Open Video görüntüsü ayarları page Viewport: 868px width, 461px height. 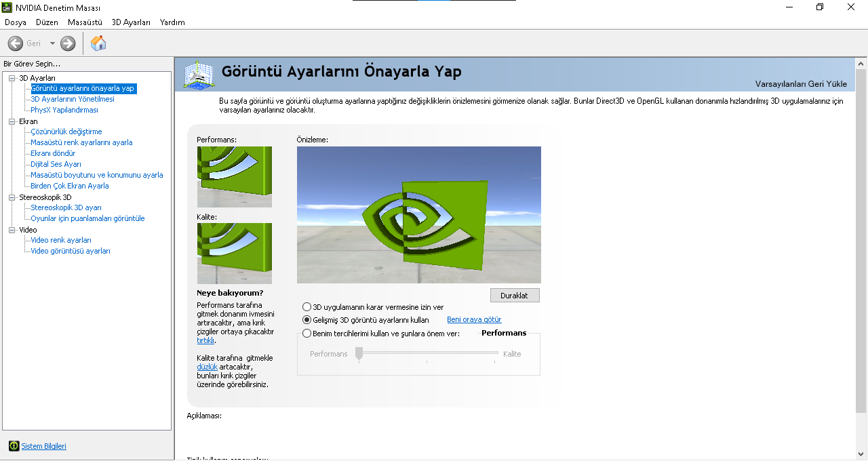coord(71,251)
